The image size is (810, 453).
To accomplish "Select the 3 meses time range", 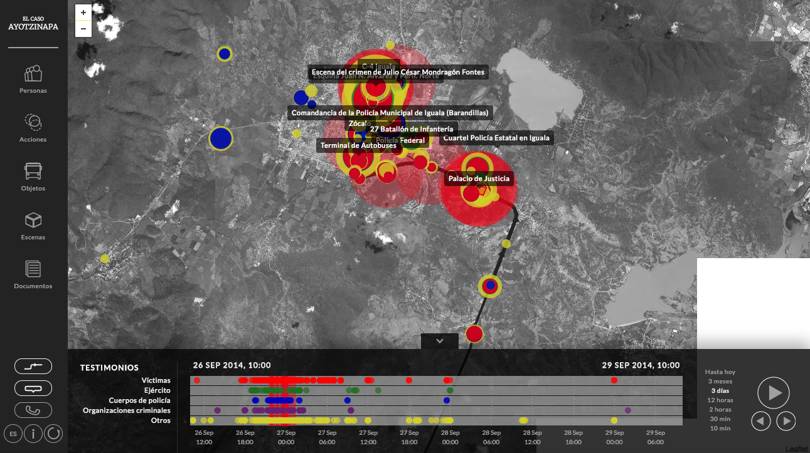I will [x=719, y=381].
